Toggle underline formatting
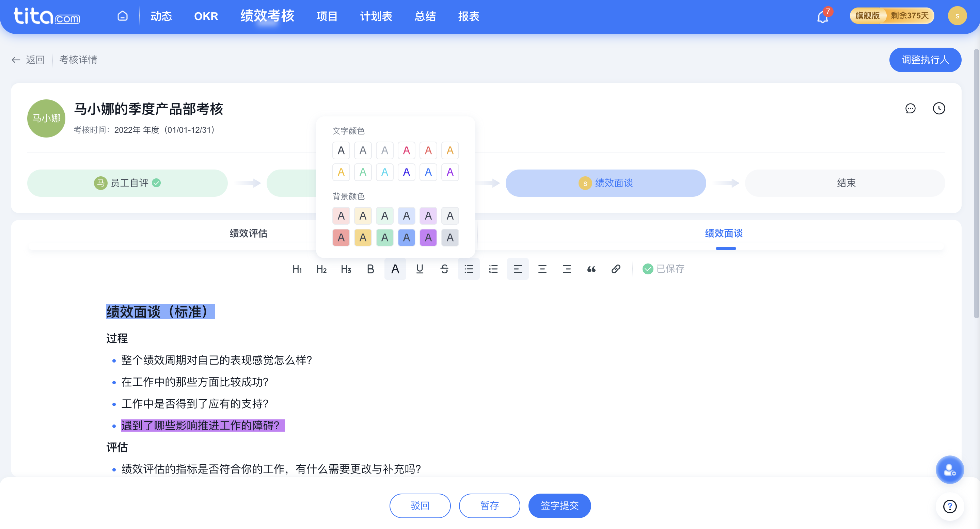980x529 pixels. (420, 269)
